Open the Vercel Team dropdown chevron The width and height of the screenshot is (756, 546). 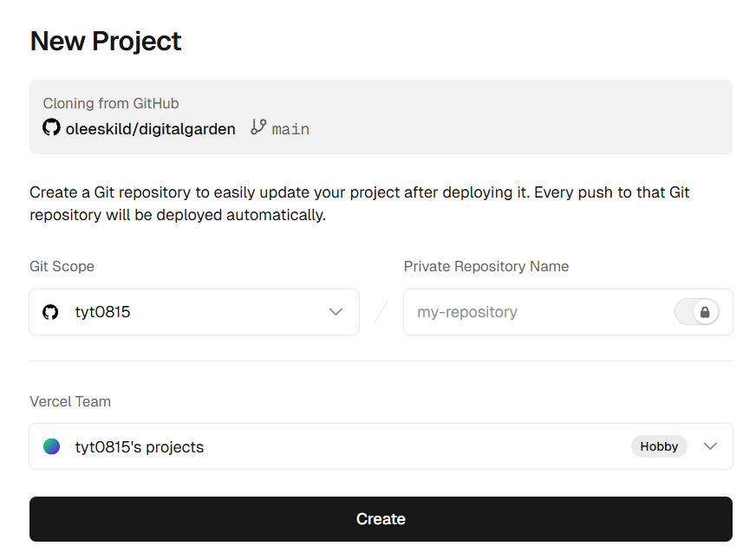[x=710, y=446]
